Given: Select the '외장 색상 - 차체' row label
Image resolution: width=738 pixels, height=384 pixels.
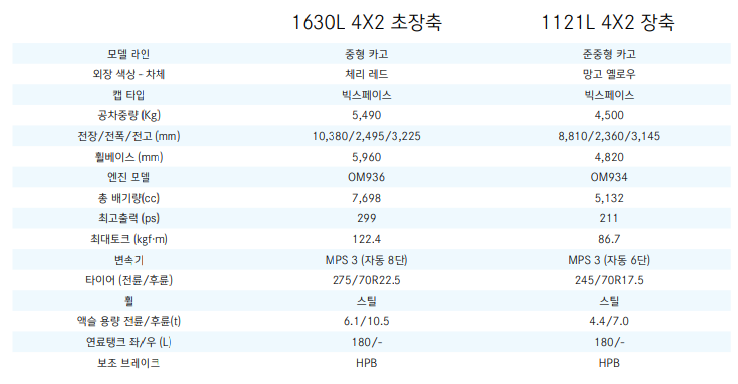Looking at the screenshot, I should [128, 74].
